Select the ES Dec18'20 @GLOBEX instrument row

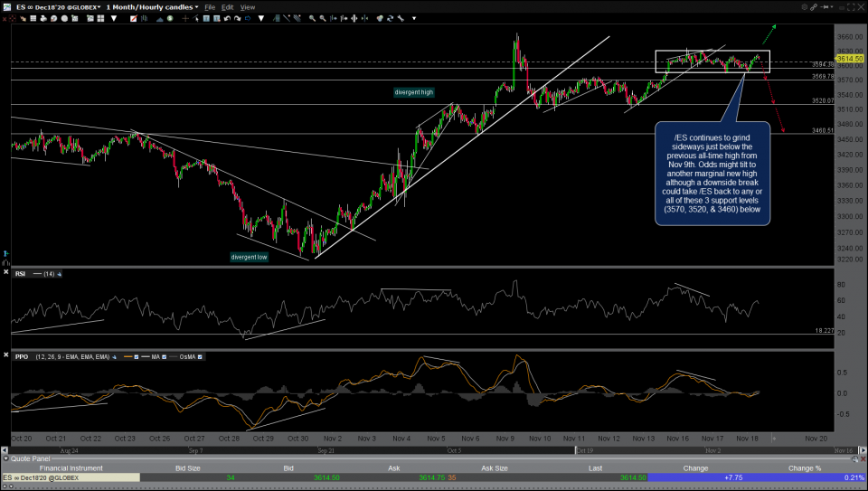[71, 477]
